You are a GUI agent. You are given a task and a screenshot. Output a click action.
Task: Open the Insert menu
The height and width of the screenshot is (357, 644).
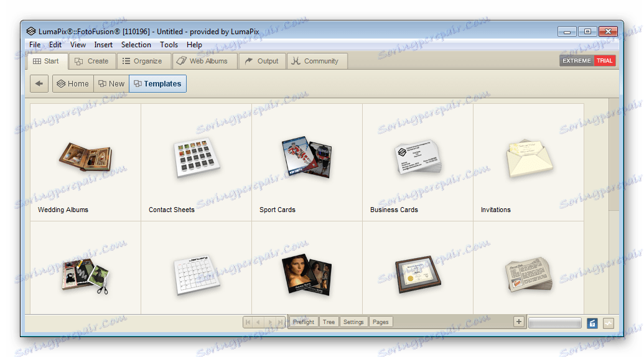coord(103,45)
